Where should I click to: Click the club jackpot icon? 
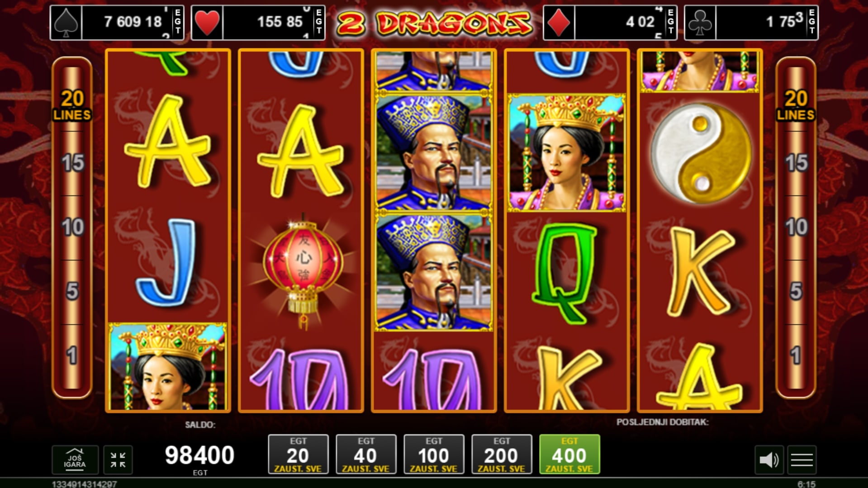coord(700,22)
